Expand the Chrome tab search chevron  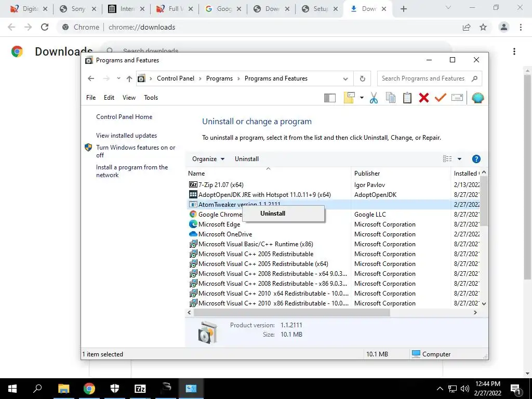(x=448, y=8)
